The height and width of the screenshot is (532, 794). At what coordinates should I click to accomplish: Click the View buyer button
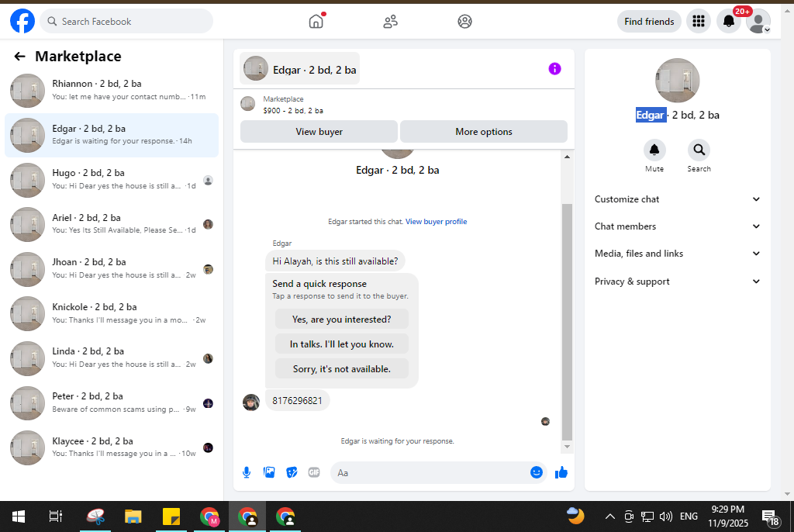(x=319, y=132)
